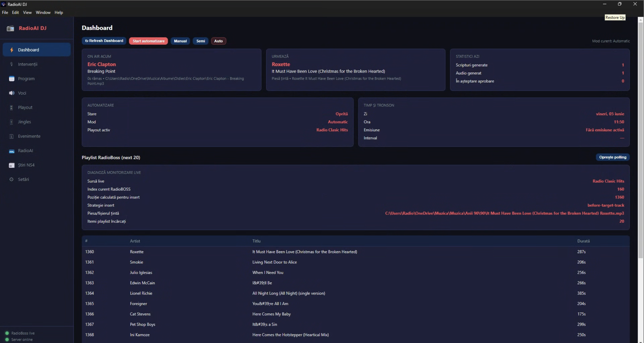Screen dimensions: 644x343
Task: Open the Program section
Action: 37,79
